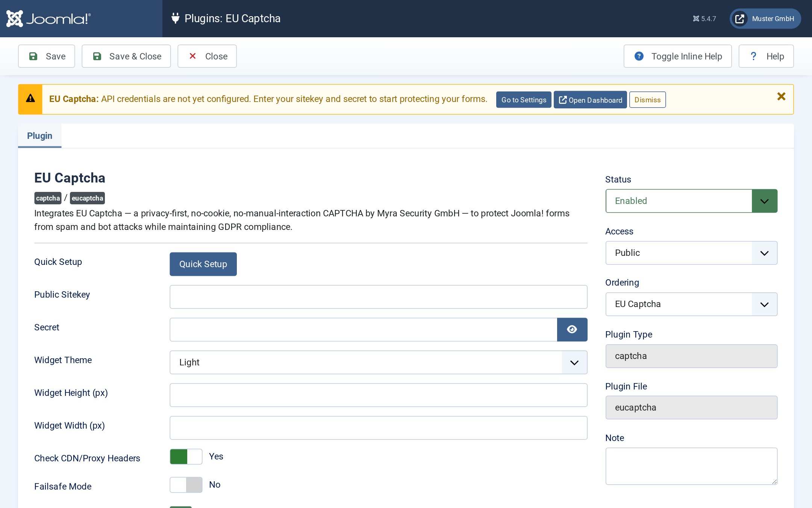Click the "Public Sitekey" label
Image resolution: width=812 pixels, height=508 pixels.
point(62,295)
